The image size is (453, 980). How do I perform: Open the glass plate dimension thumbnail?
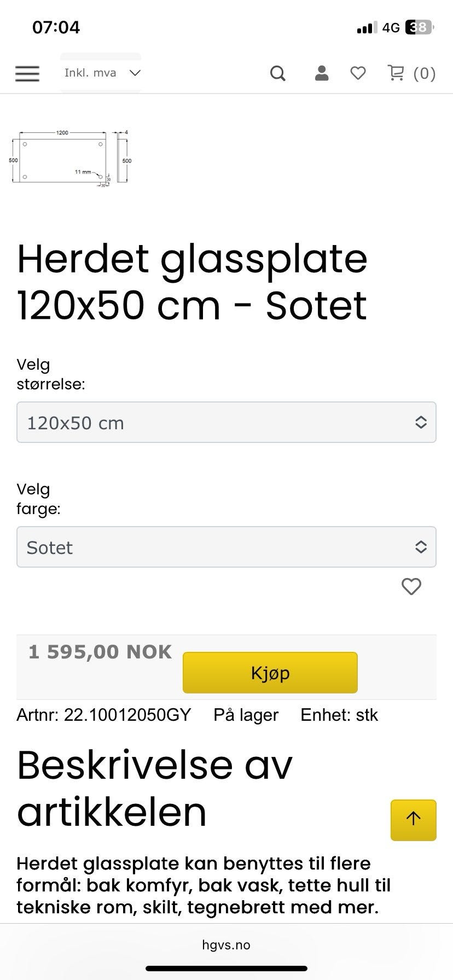click(x=71, y=159)
